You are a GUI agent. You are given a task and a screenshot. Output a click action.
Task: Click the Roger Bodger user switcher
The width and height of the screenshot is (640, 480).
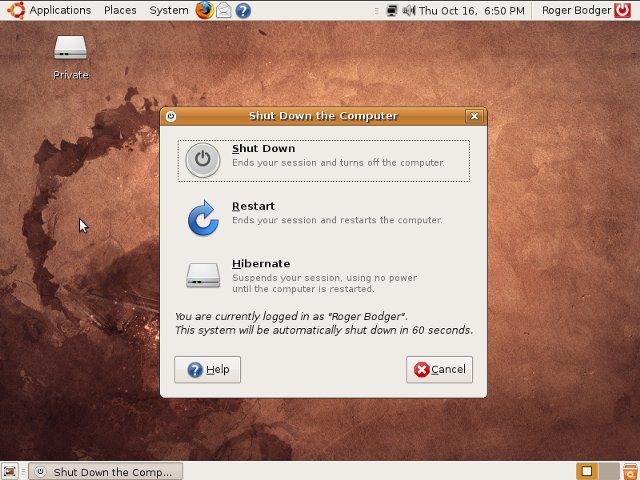pyautogui.click(x=576, y=11)
